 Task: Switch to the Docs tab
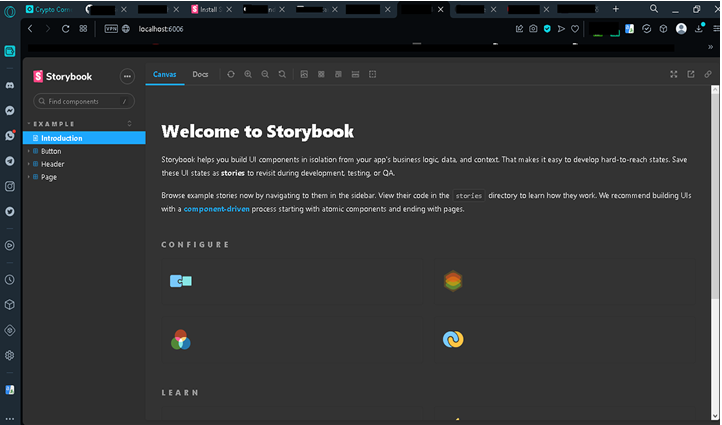coord(200,74)
